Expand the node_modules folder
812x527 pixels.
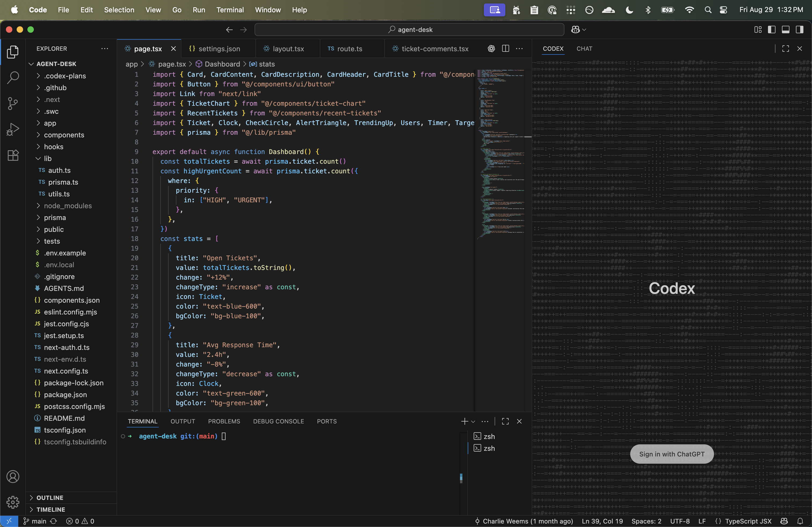pyautogui.click(x=68, y=206)
